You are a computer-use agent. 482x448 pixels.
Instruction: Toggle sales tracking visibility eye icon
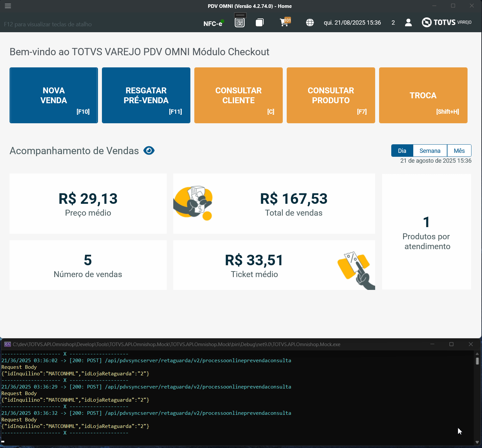(149, 151)
